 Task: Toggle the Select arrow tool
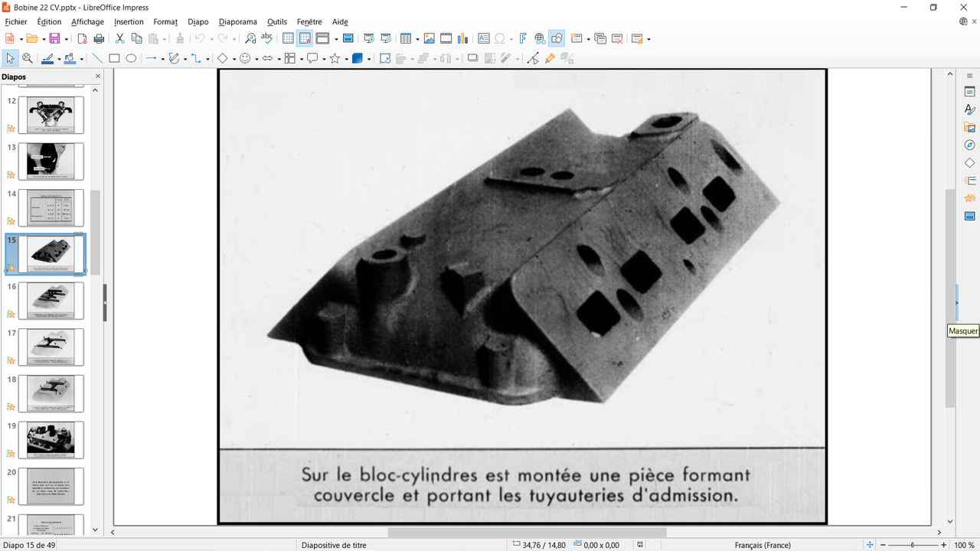click(10, 58)
